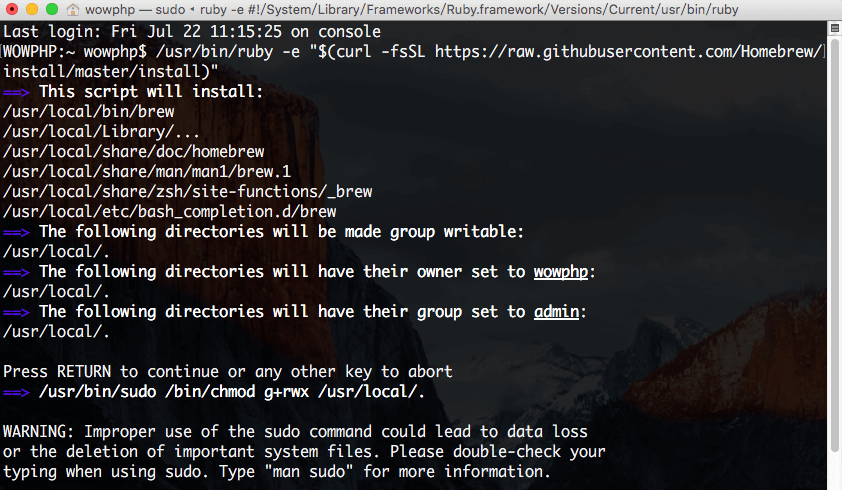Viewport: 842px width, 490px height.
Task: Click the 'Last login: Fri Jul 22' line
Action: click(192, 32)
